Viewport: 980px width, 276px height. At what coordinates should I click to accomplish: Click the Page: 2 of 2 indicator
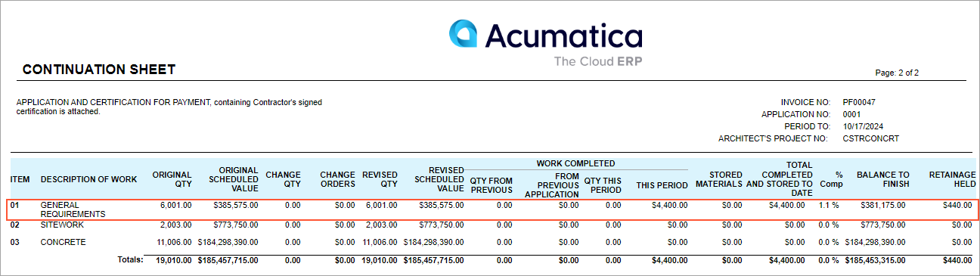[x=897, y=73]
